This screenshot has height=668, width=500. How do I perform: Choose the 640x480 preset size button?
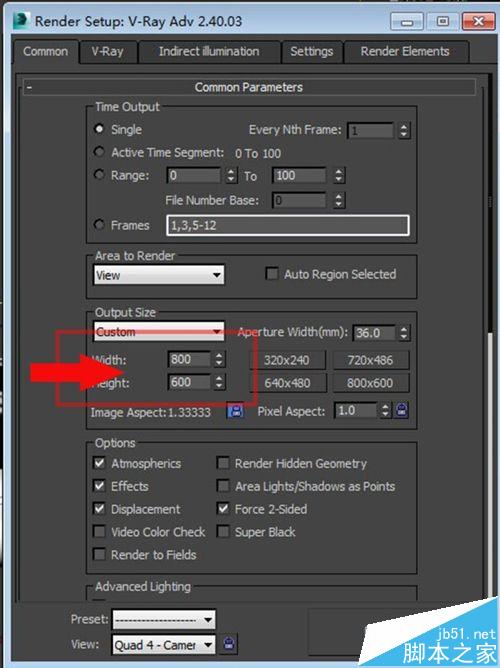[x=288, y=383]
